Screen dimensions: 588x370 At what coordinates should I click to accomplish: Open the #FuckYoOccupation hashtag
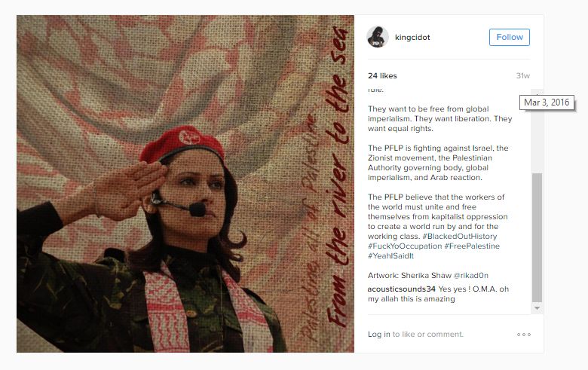point(405,246)
